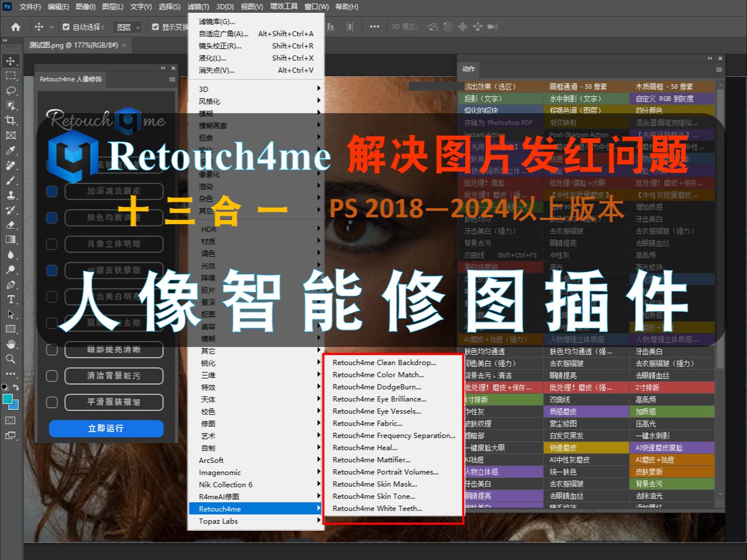Open the Move tool preset picker arrow

coord(51,27)
